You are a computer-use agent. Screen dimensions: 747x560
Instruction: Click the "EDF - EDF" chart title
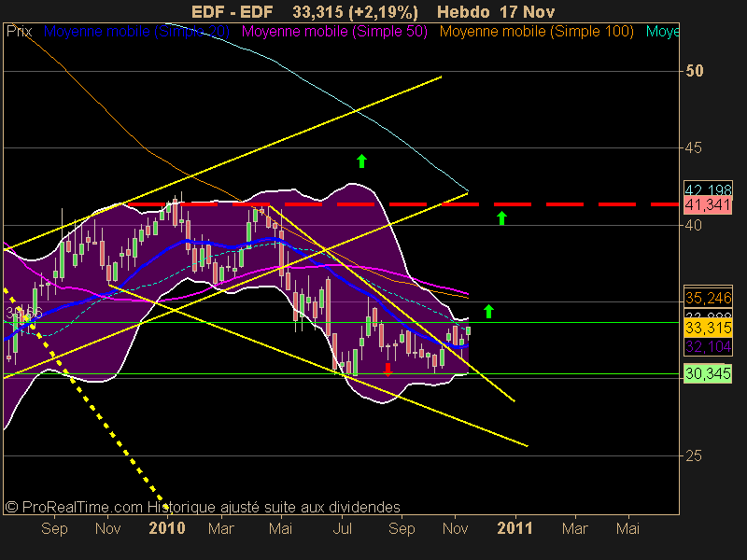coord(232,12)
